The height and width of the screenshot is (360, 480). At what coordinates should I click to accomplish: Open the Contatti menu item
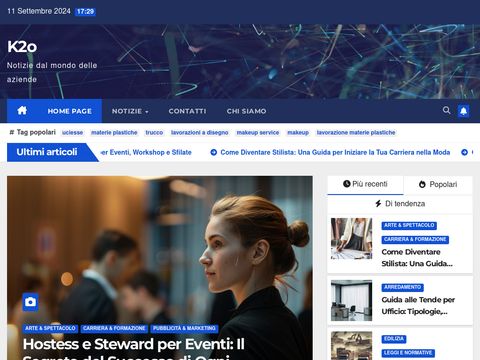(x=187, y=111)
